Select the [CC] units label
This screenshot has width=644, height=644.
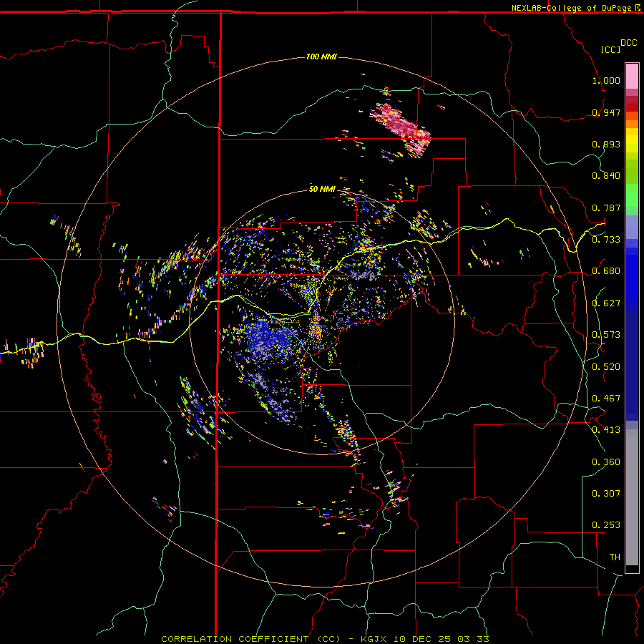point(610,49)
